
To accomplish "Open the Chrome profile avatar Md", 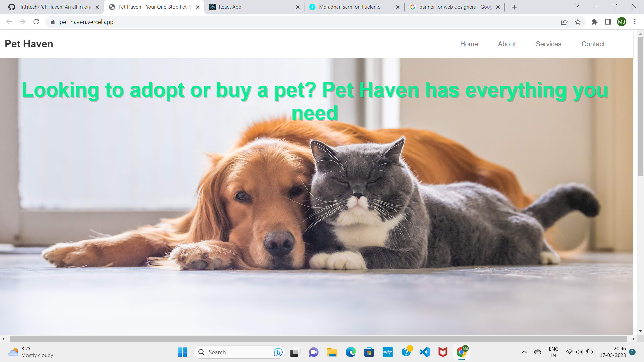I will [621, 22].
